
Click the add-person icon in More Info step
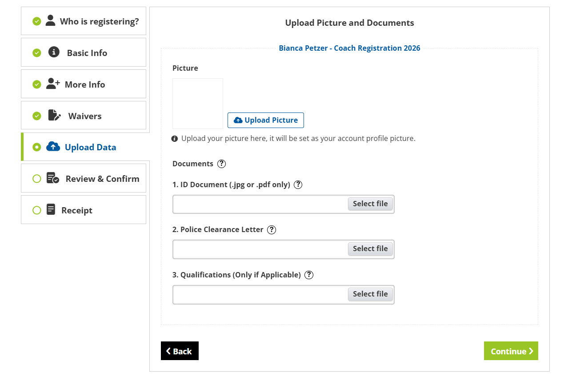53,84
